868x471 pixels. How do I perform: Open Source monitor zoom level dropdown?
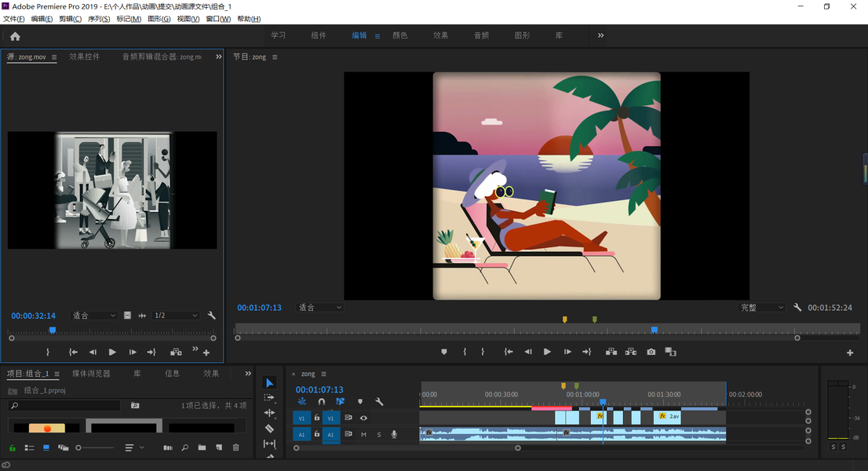click(93, 316)
